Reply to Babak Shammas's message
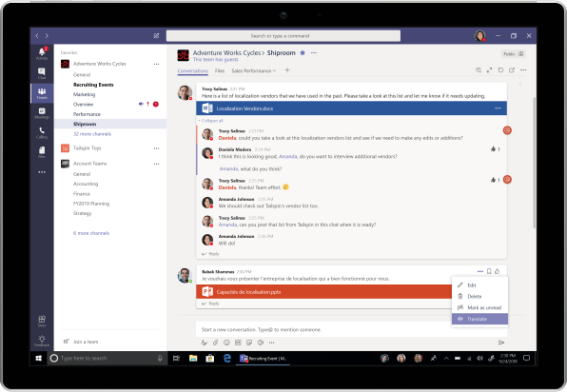Image resolution: width=567 pixels, height=392 pixels. (x=210, y=304)
